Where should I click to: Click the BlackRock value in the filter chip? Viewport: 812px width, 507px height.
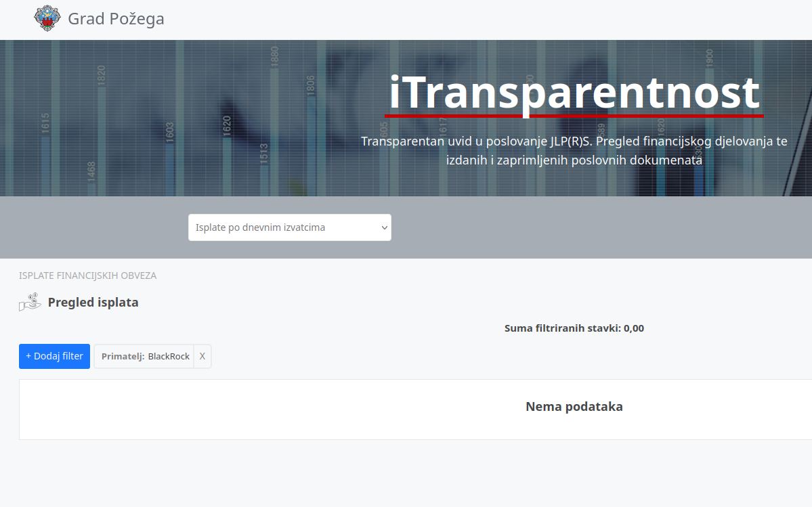point(169,356)
